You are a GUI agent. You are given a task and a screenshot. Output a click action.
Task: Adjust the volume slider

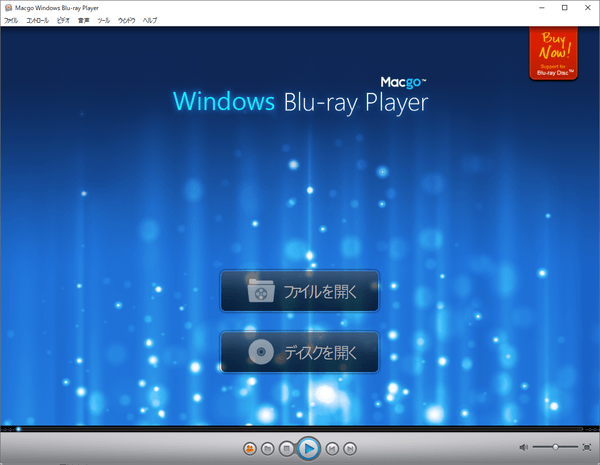pos(555,447)
